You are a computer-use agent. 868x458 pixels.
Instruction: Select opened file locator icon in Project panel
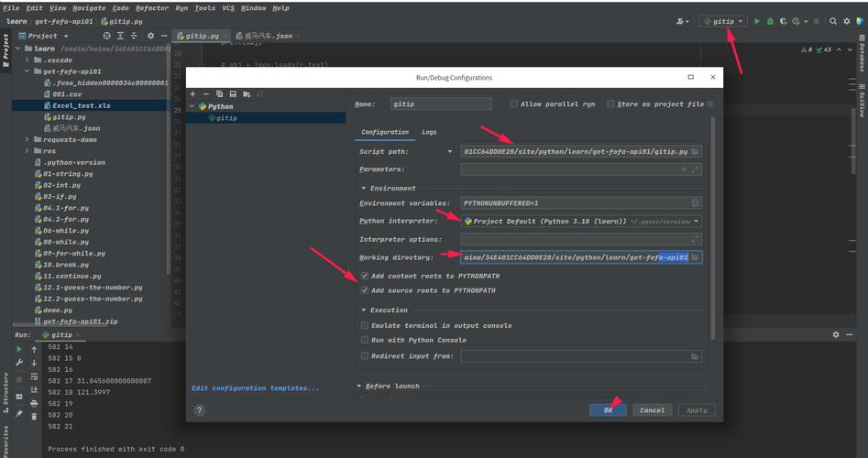point(107,36)
